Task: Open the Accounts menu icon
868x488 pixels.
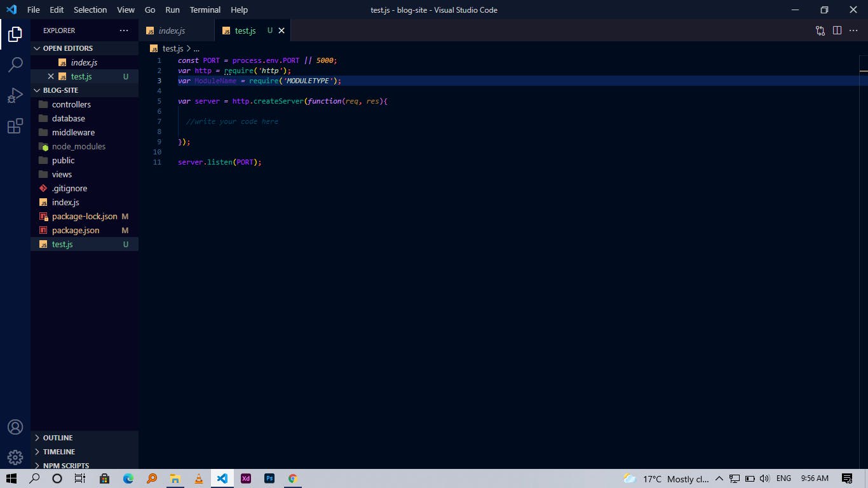Action: click(x=15, y=427)
